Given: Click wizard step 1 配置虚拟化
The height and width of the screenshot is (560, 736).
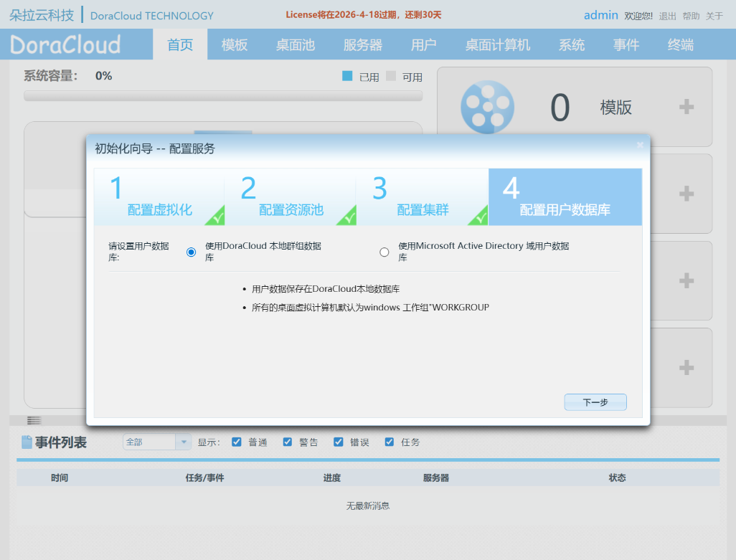Looking at the screenshot, I should coord(159,197).
